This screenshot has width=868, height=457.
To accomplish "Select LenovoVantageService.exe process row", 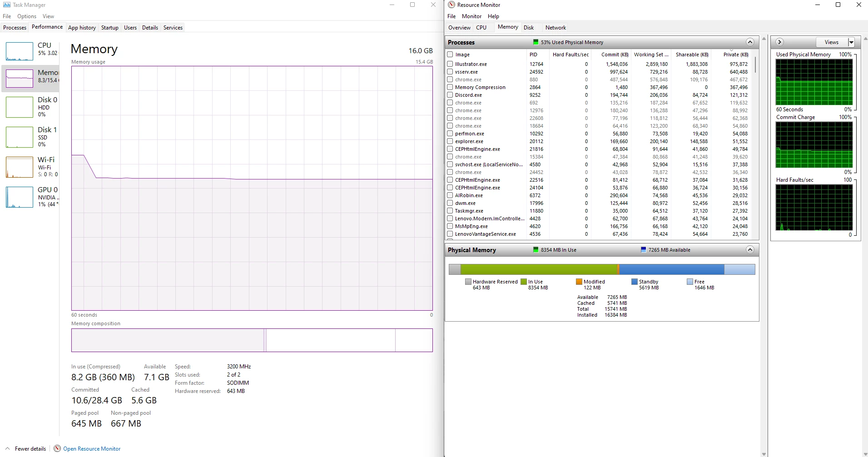I will [x=598, y=234].
